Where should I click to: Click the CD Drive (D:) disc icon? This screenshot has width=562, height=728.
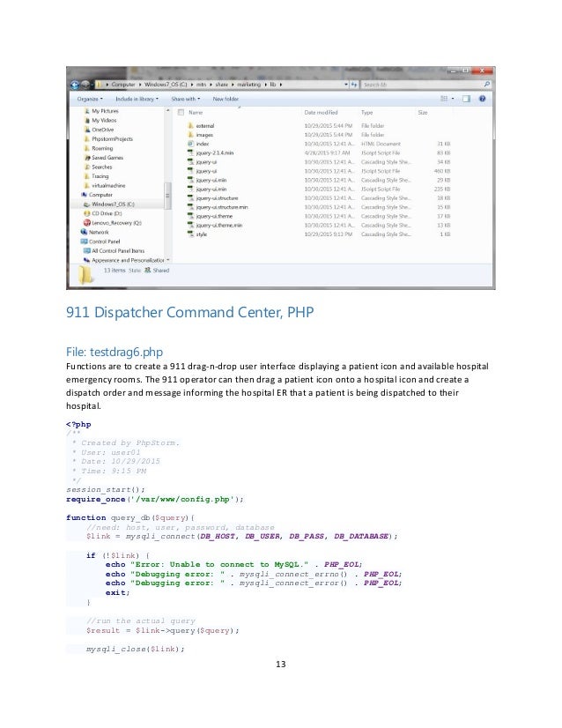tap(87, 213)
